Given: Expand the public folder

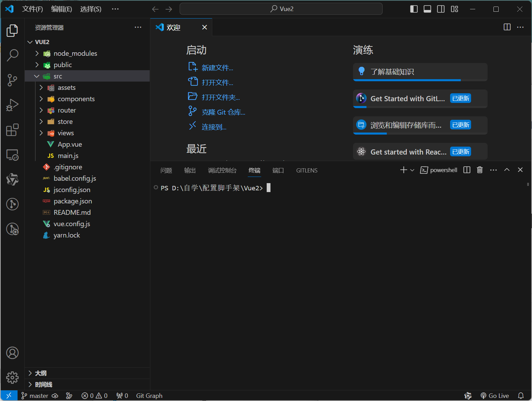Looking at the screenshot, I should coord(87,65).
